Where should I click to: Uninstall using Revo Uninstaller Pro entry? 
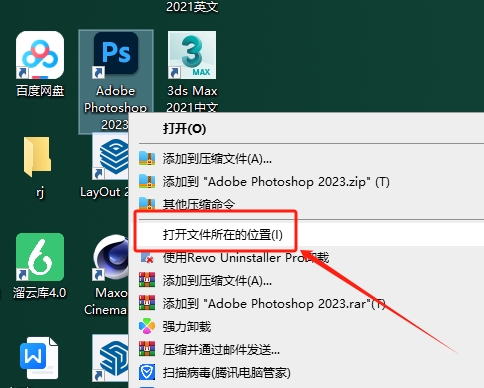[306, 258]
